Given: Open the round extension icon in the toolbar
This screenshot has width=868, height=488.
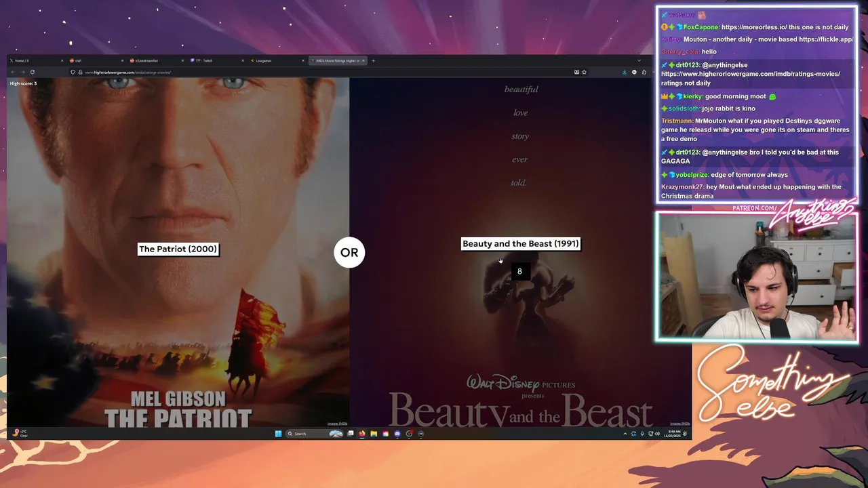Looking at the screenshot, I should [x=634, y=72].
